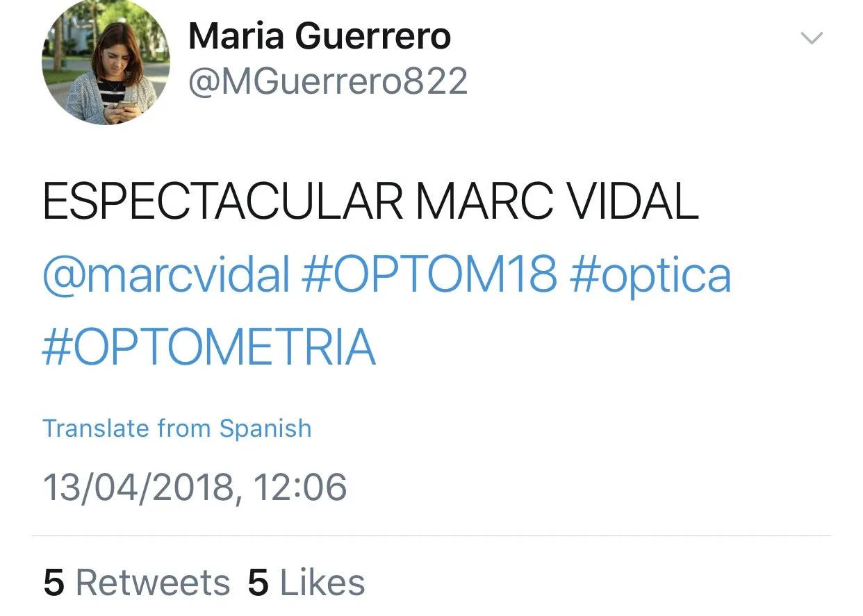This screenshot has width=863, height=616.
Task: Browse the #OPTOM18 hashtag
Action: (x=429, y=274)
